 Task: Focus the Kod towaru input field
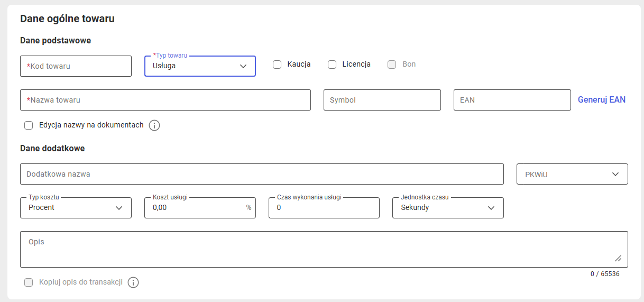pos(76,66)
